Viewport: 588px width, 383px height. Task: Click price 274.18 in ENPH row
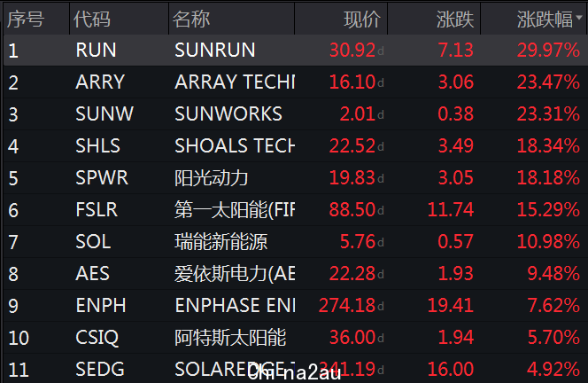click(x=347, y=305)
